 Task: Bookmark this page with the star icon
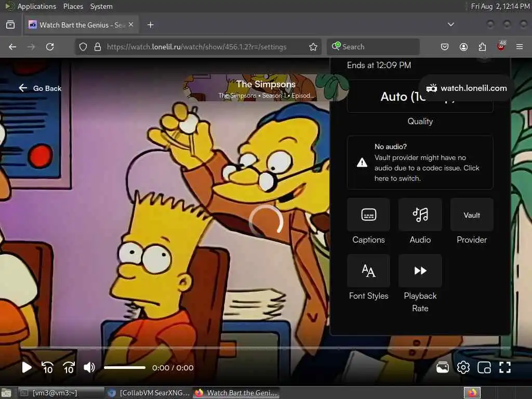pos(313,47)
